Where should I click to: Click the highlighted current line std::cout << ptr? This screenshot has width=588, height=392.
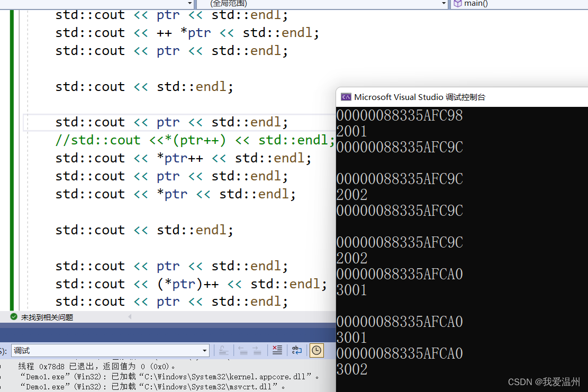tap(171, 122)
